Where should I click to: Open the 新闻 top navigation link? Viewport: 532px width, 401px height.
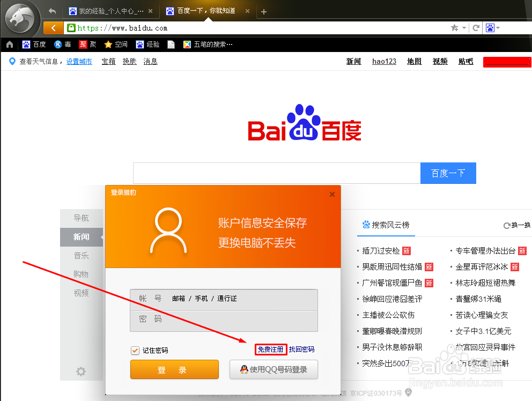pyautogui.click(x=353, y=62)
